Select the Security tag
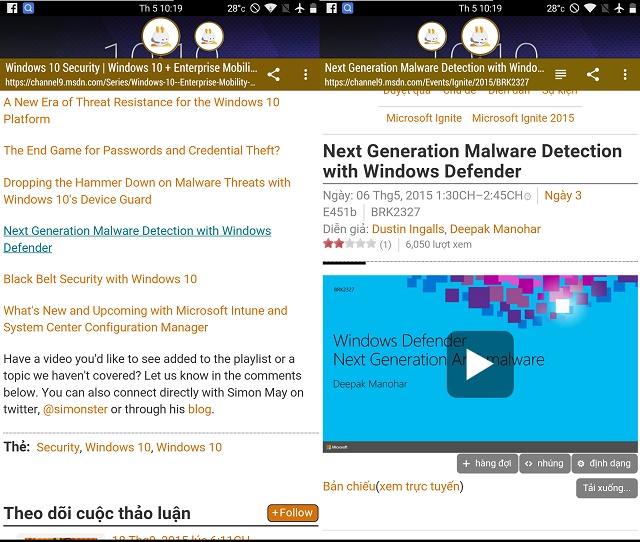 click(x=58, y=447)
